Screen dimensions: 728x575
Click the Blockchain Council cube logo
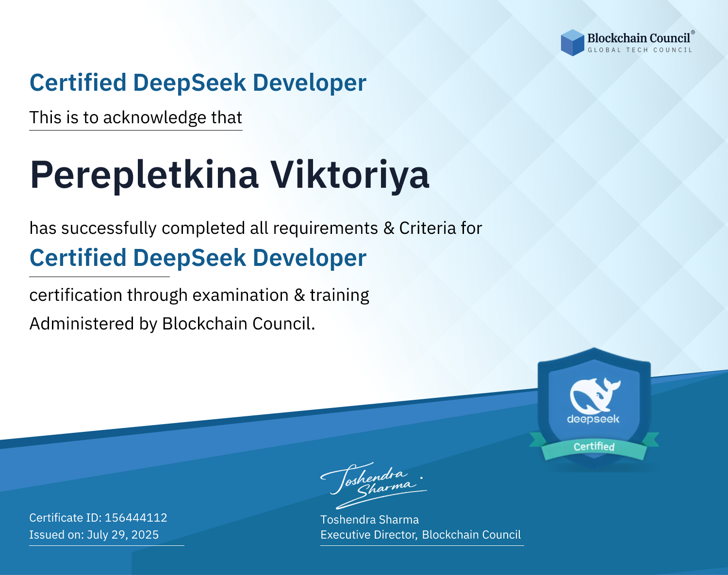click(x=573, y=43)
